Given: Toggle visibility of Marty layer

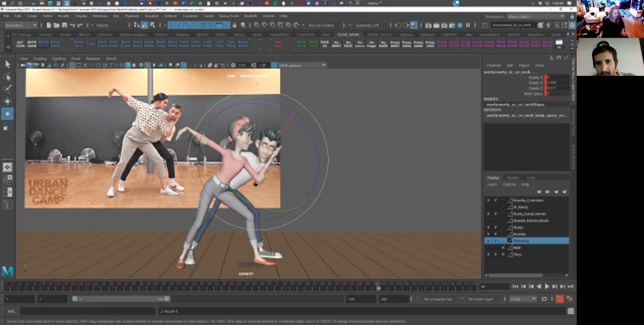Looking at the screenshot, I should pyautogui.click(x=488, y=227).
